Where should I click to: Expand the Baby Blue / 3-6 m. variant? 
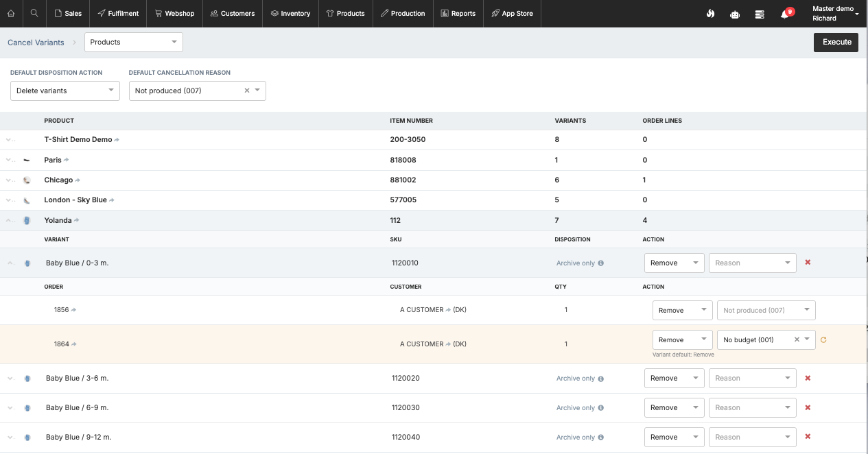coord(10,378)
